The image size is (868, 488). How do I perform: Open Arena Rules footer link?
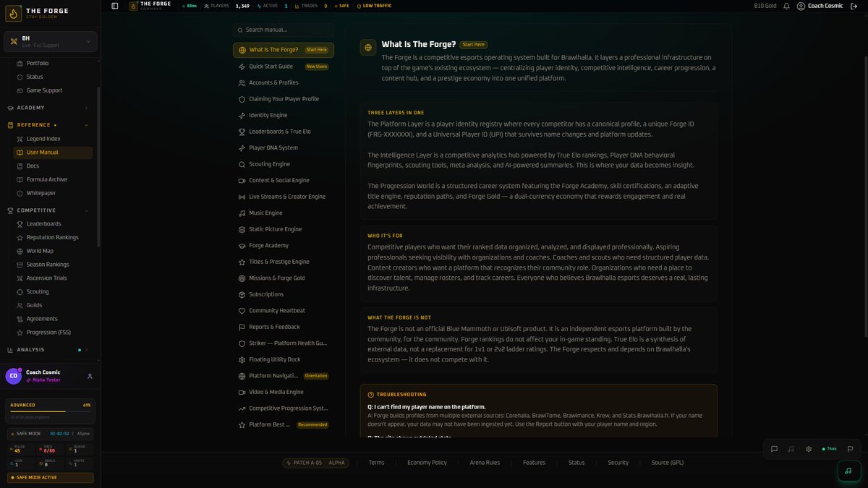pos(485,463)
